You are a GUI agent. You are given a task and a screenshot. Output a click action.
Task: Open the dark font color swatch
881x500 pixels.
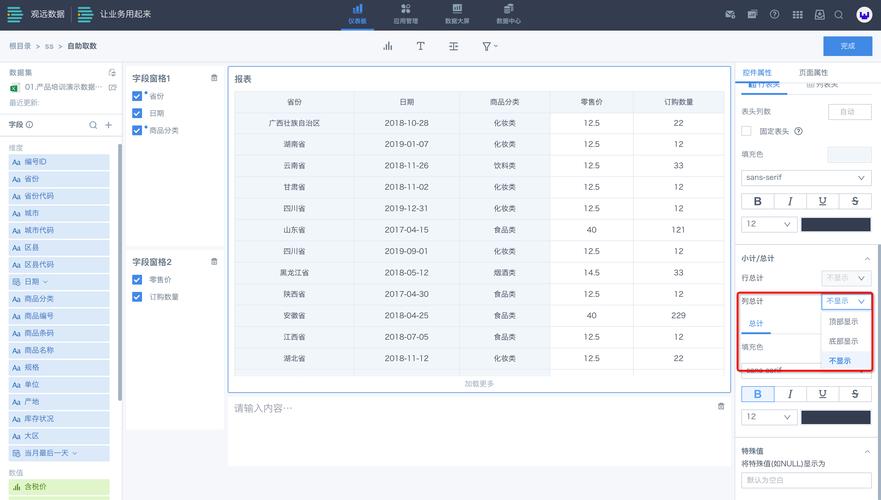(x=835, y=224)
